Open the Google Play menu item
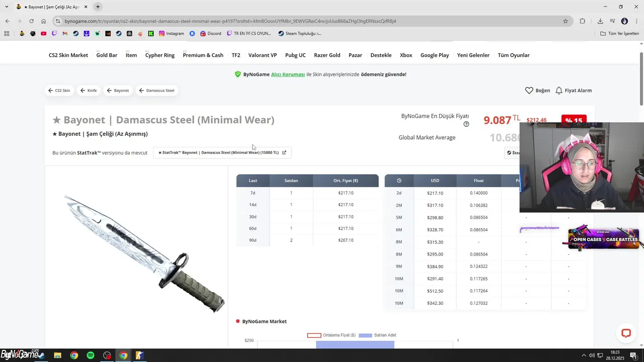This screenshot has width=644, height=362. click(435, 55)
